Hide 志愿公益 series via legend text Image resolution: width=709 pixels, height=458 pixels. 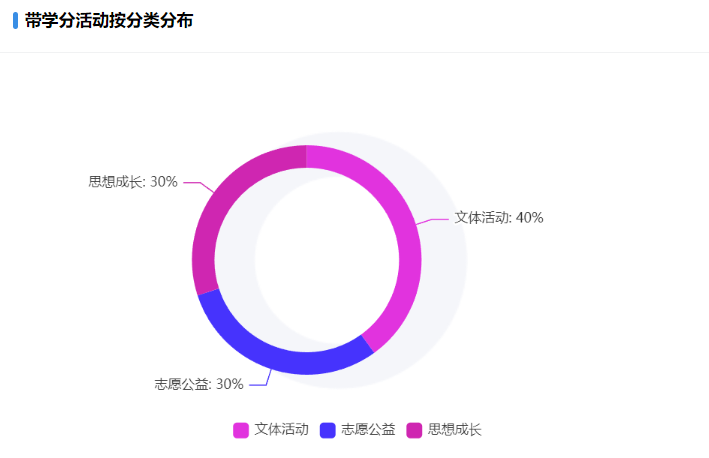(368, 430)
